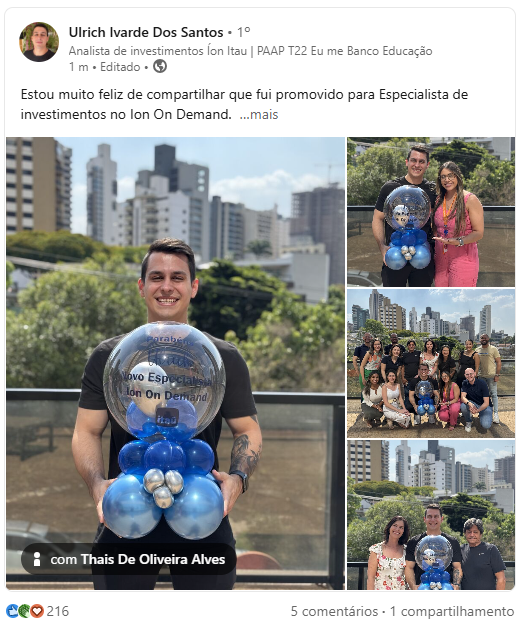The width and height of the screenshot is (522, 622).
Task: Open the group team photo
Action: coord(431,363)
